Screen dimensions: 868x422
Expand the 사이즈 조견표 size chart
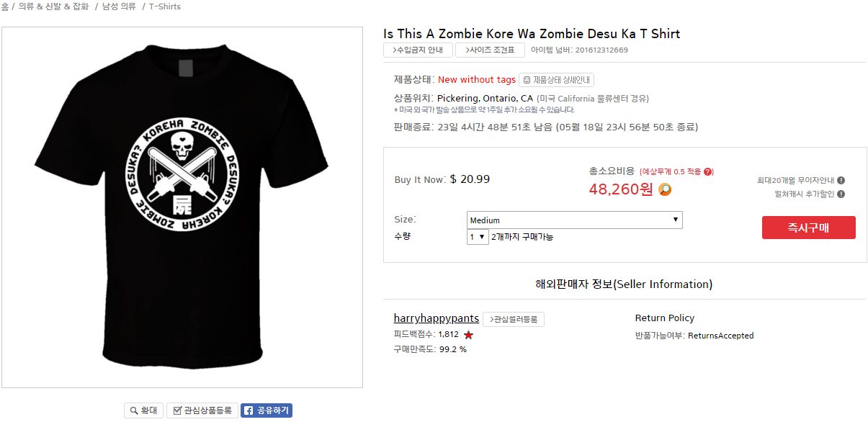[x=489, y=50]
